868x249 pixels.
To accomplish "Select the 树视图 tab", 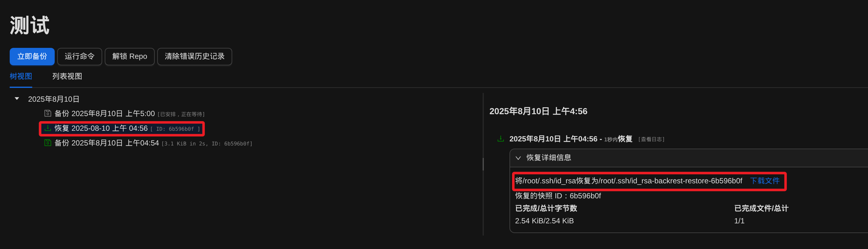I will click(x=21, y=76).
